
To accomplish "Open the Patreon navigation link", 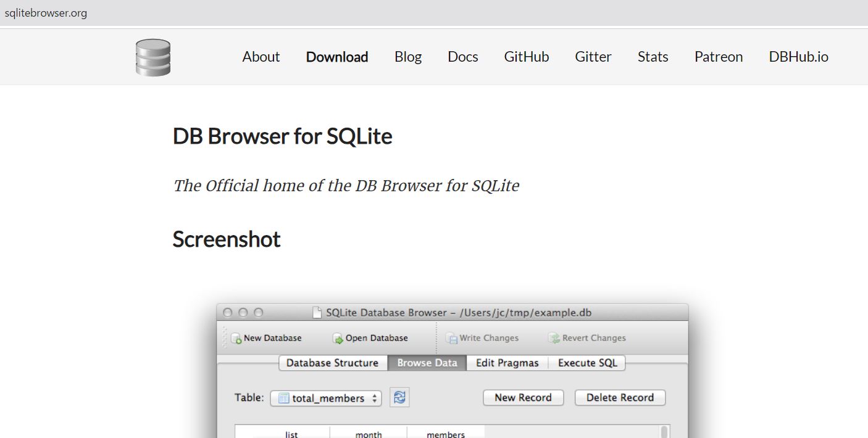I will (718, 57).
